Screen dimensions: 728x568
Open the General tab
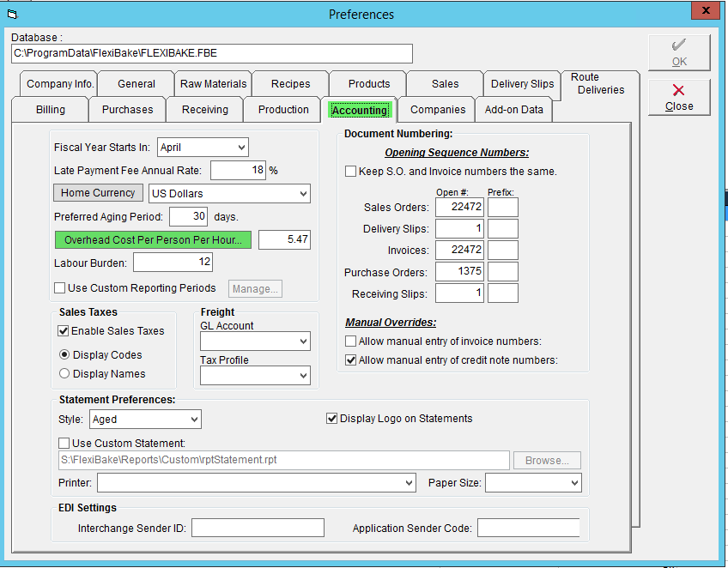click(136, 84)
